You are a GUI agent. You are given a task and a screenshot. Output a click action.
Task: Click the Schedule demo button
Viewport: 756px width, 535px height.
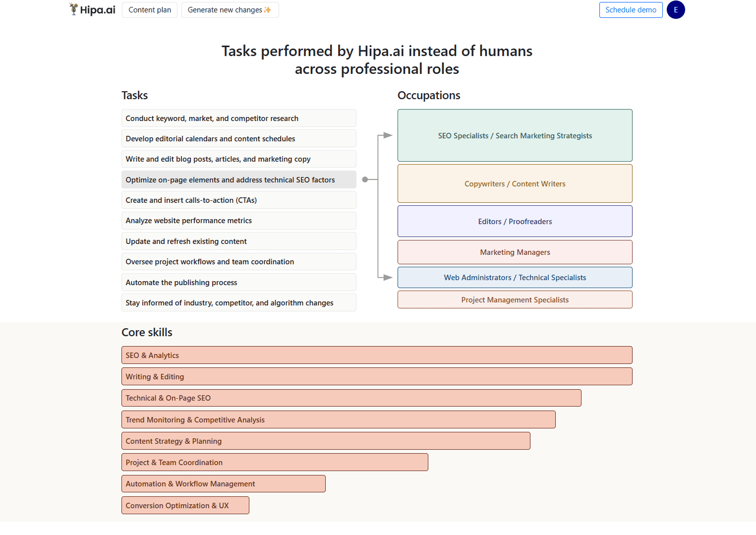631,10
